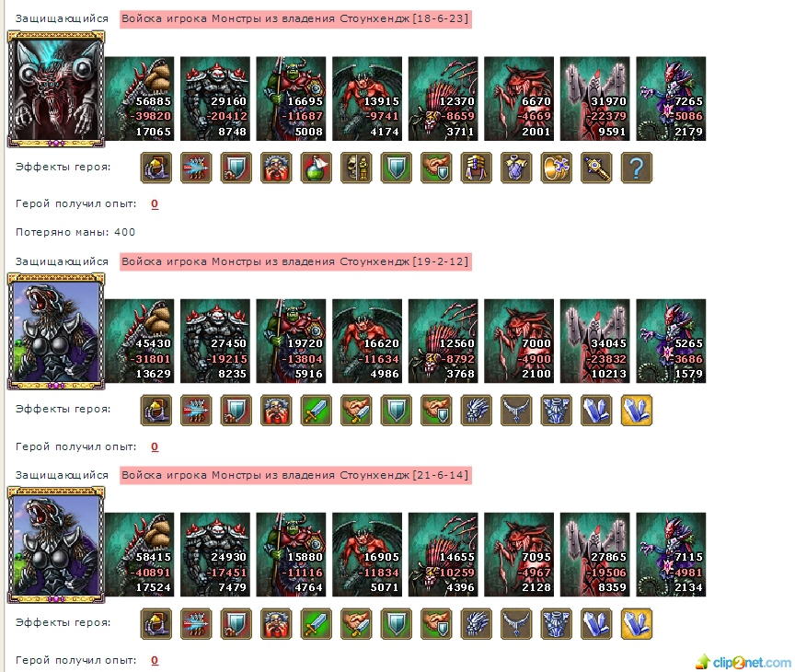Screen dimensions: 795x672
Task: Open the Стоунхендж [18-6-23] troops link
Action: pos(295,18)
